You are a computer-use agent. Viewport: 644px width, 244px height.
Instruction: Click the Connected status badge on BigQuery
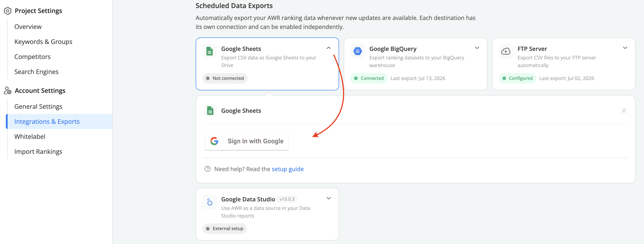click(369, 78)
